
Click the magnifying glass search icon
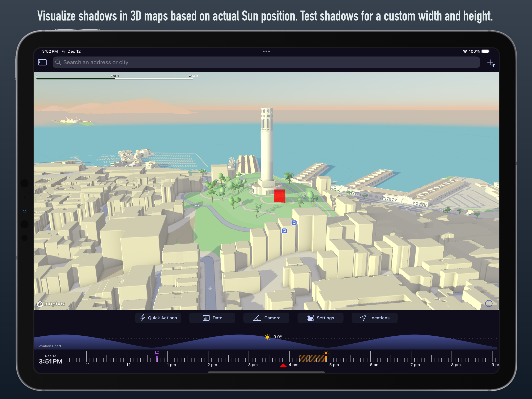(58, 62)
